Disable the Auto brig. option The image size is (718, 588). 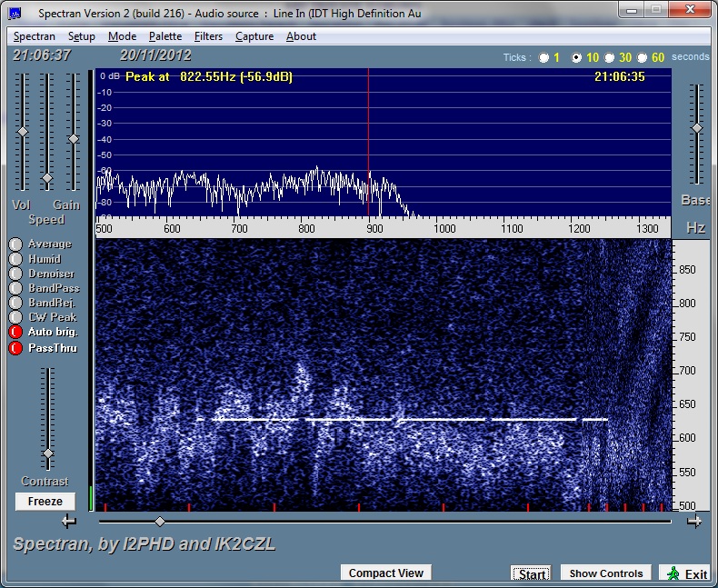coord(15,333)
